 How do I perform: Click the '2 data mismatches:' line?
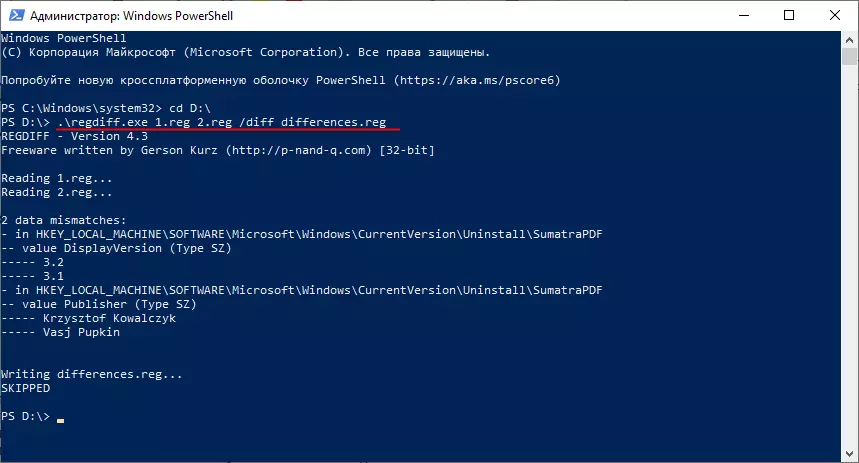coord(61,220)
